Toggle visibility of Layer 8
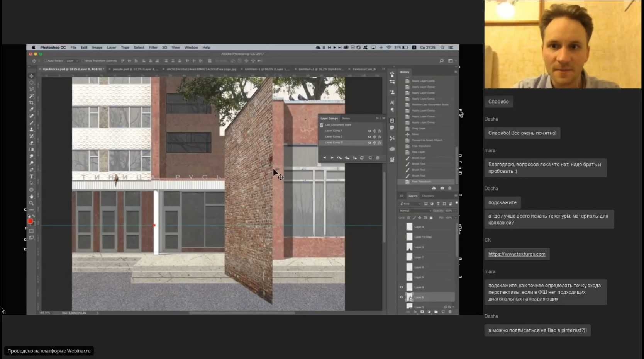644x359 pixels. coord(401,297)
